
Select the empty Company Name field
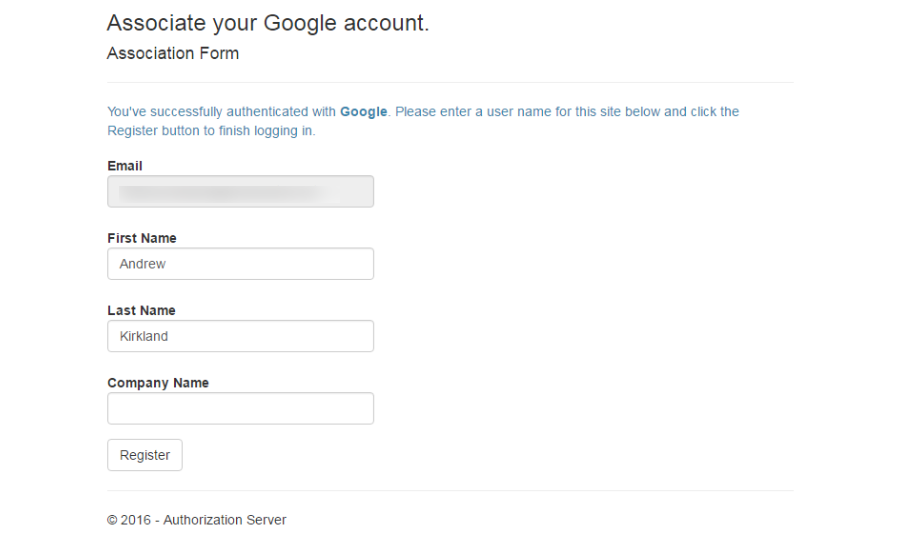pos(240,408)
